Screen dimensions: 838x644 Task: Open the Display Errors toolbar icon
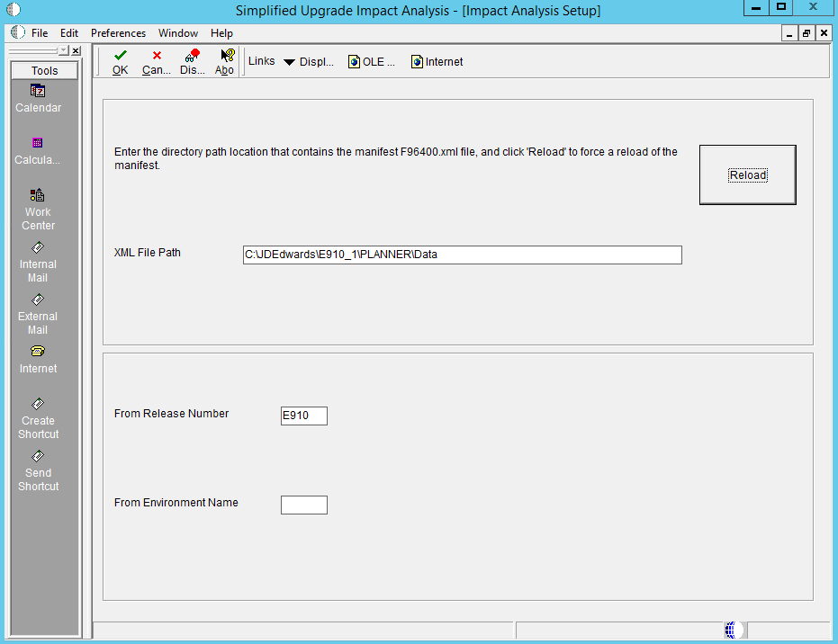(192, 62)
